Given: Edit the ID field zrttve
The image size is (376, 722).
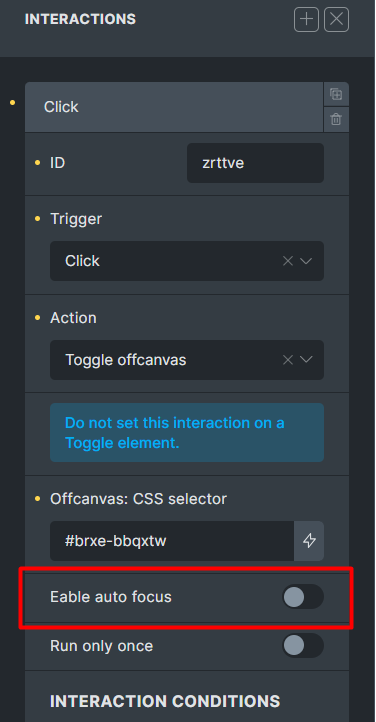Looking at the screenshot, I should click(x=255, y=163).
